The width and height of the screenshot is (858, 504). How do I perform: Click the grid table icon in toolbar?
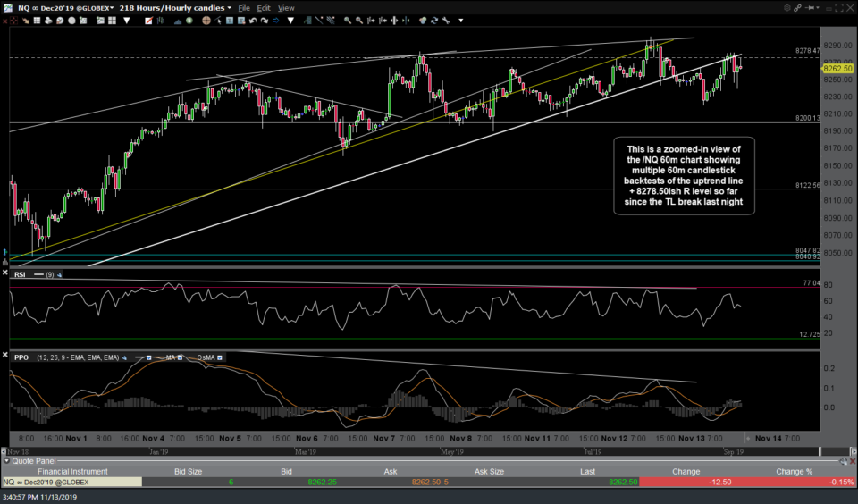click(x=37, y=21)
